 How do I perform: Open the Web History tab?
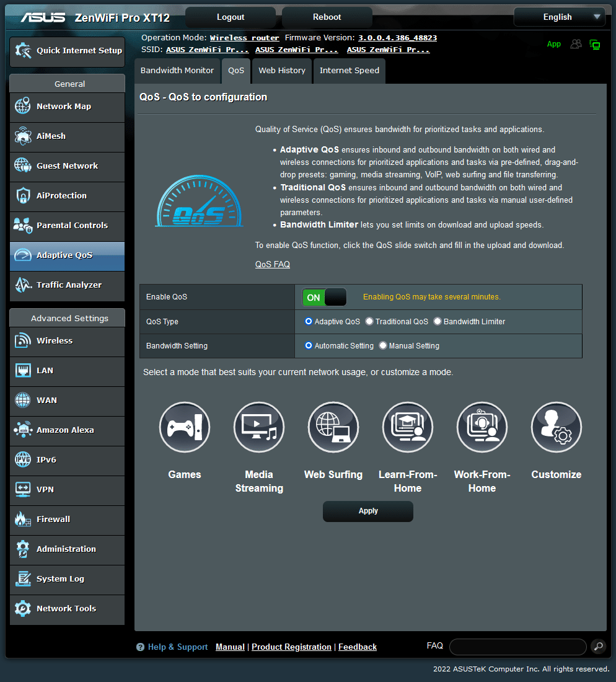282,71
